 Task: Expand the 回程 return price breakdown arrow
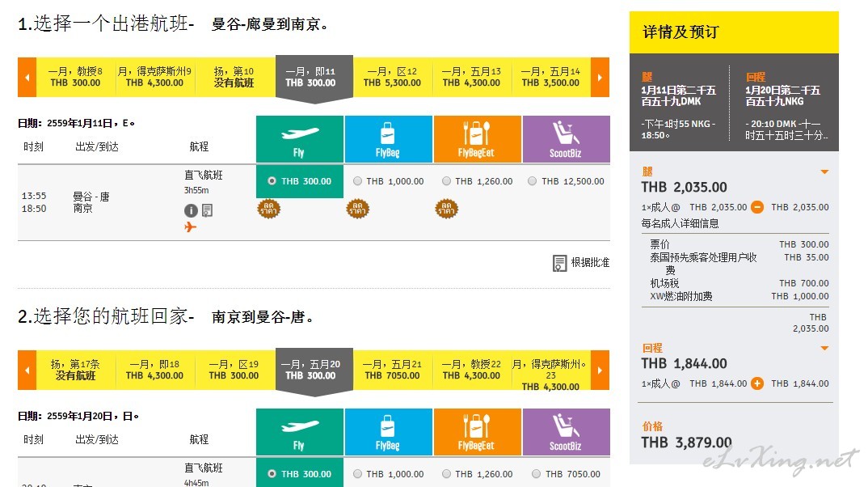pos(824,349)
